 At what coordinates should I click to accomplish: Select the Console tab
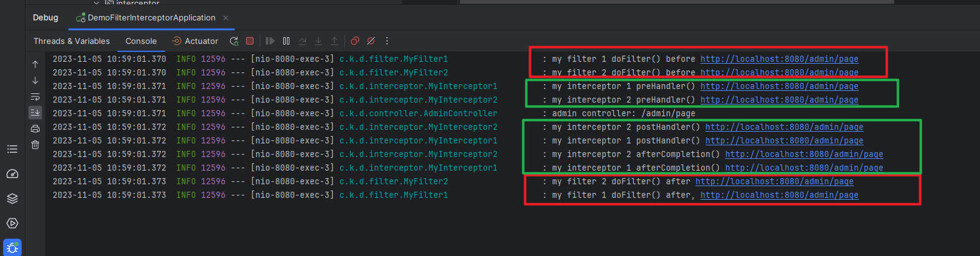[x=141, y=41]
